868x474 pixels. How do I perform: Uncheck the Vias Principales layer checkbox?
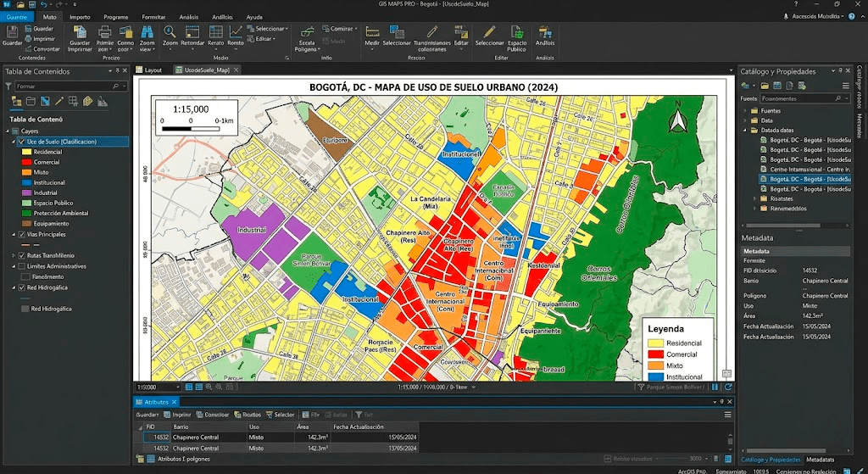click(x=22, y=234)
